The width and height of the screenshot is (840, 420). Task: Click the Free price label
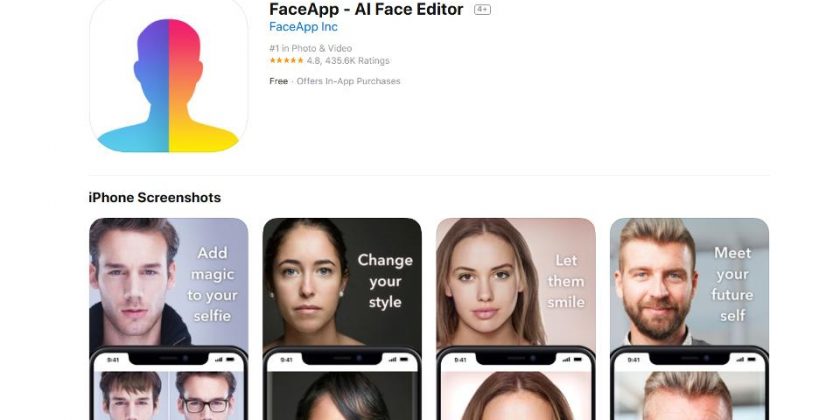click(x=279, y=81)
